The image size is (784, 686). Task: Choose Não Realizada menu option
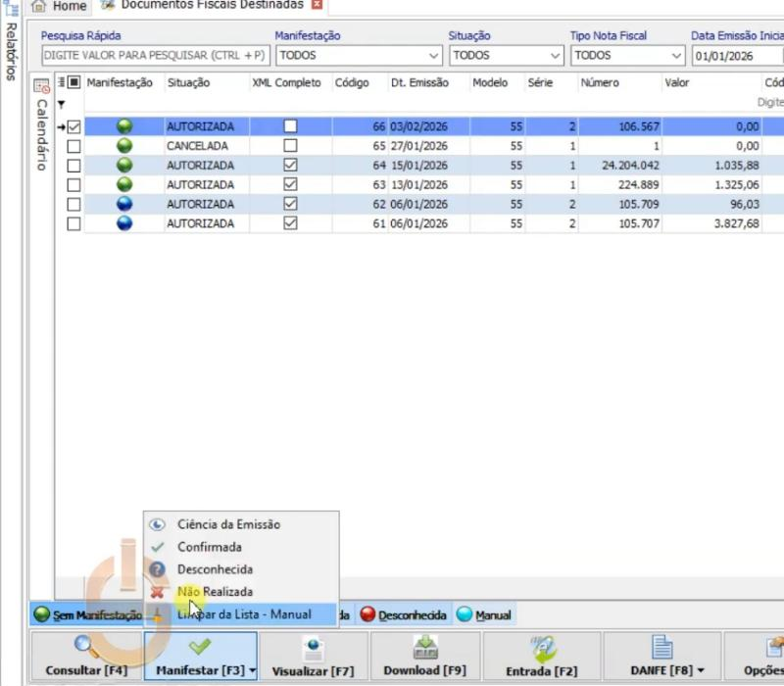pyautogui.click(x=241, y=592)
